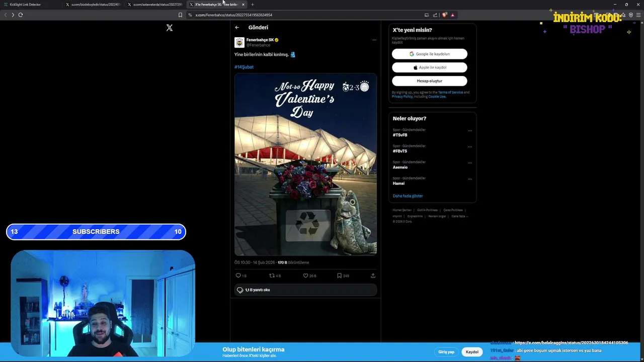Open the Erişilebilirlik footer link
Viewport: 644px width, 362px height.
pyautogui.click(x=415, y=216)
